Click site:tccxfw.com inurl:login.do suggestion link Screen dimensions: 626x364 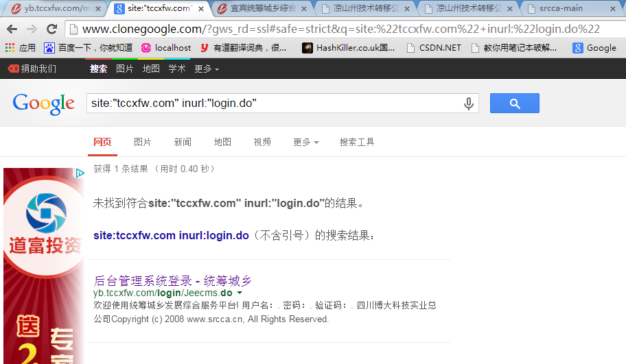[x=172, y=236]
